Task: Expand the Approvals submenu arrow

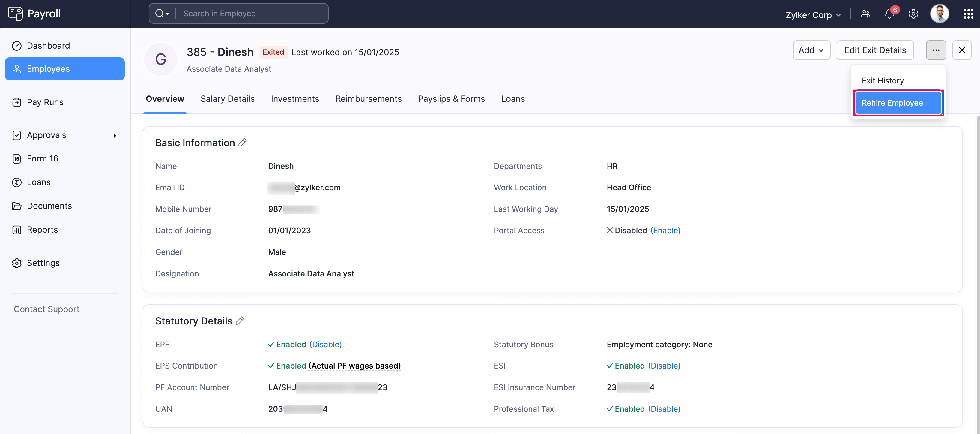Action: [115, 136]
